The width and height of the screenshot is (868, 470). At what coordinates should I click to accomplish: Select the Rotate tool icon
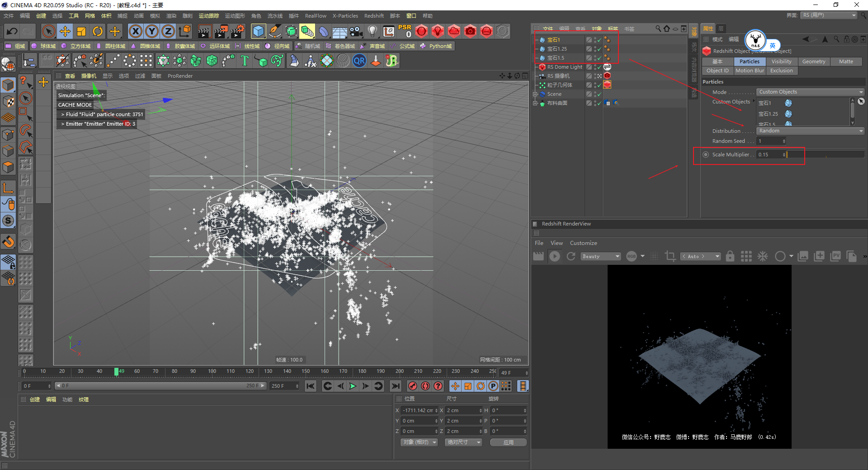click(x=98, y=31)
